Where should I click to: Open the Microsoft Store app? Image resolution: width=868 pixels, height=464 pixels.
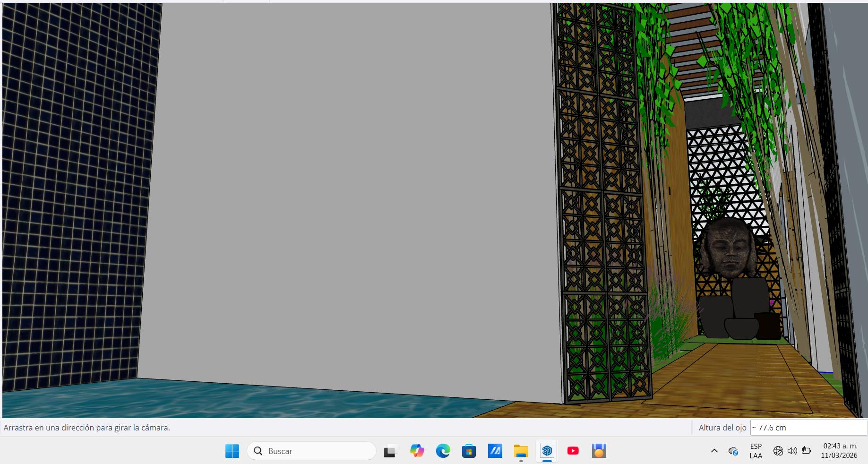click(469, 451)
